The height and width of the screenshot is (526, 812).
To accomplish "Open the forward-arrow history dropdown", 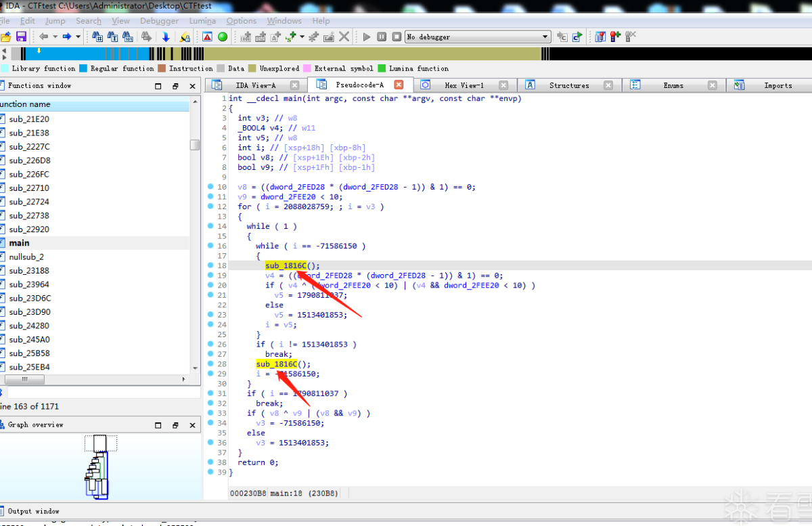I will [x=78, y=37].
